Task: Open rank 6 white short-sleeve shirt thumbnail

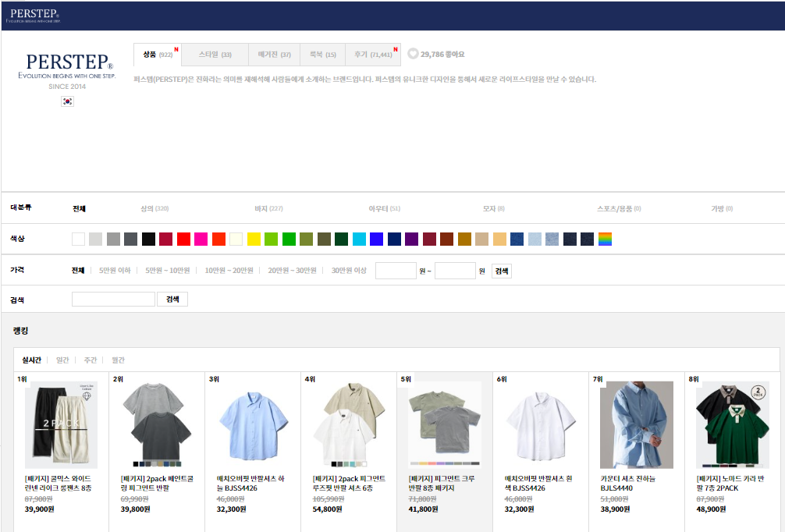Action: [542, 425]
